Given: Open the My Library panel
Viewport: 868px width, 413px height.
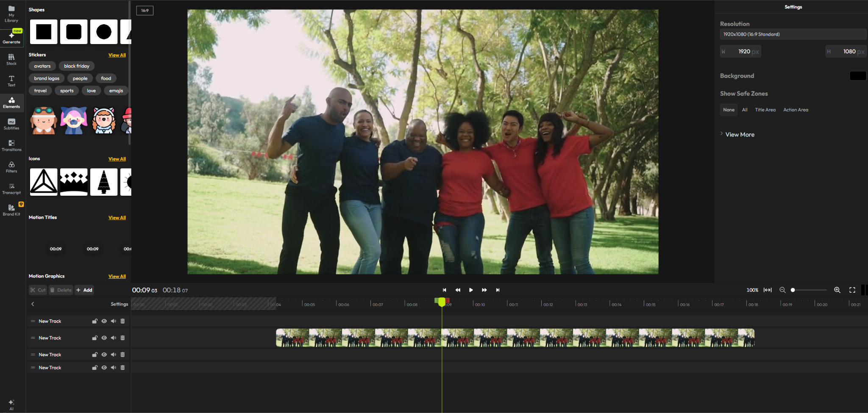Looking at the screenshot, I should [11, 14].
